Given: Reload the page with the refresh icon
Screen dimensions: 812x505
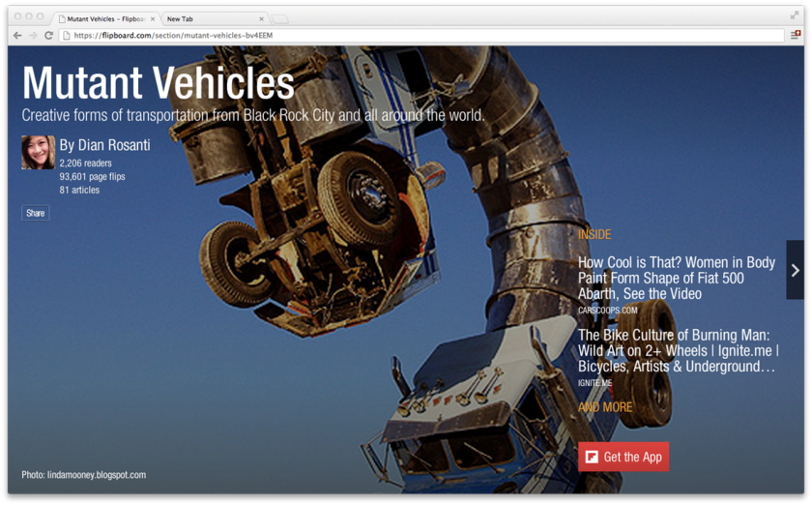Looking at the screenshot, I should (x=48, y=35).
